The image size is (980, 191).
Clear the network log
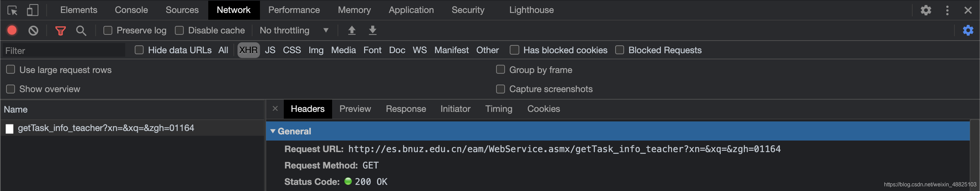click(33, 30)
